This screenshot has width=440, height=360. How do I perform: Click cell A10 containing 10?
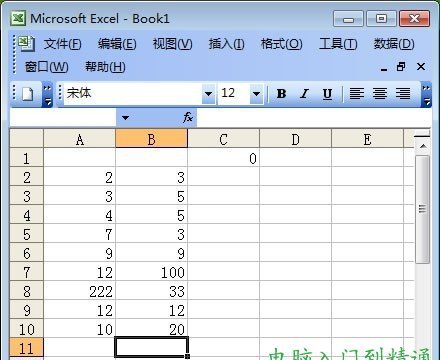pyautogui.click(x=80, y=329)
